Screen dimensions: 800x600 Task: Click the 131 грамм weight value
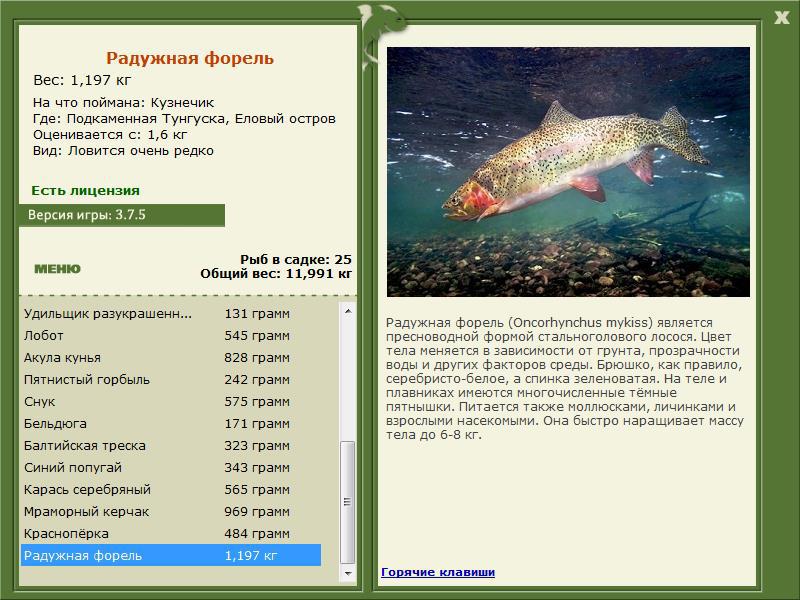click(257, 314)
